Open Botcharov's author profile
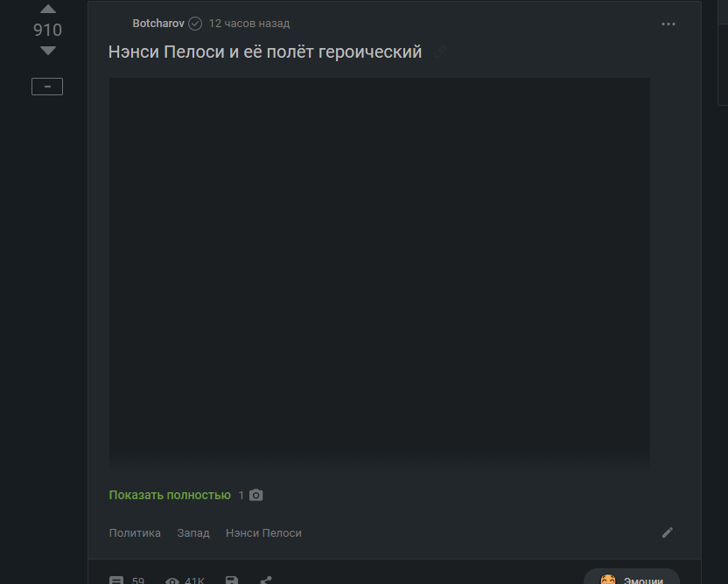Screen dimensions: 728x584 [158, 24]
